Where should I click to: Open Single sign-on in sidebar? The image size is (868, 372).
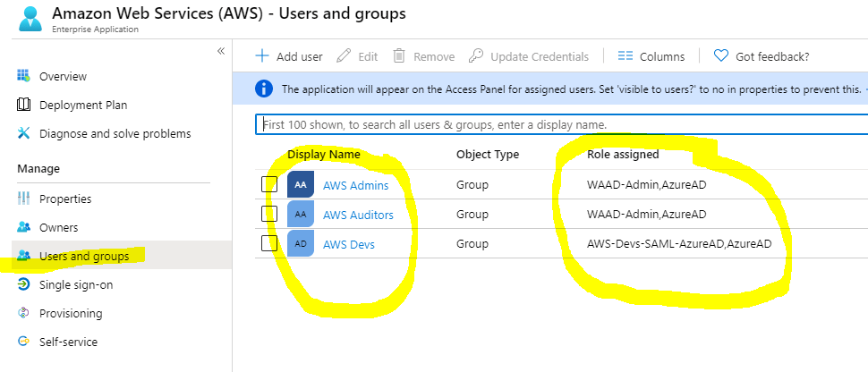(x=76, y=284)
